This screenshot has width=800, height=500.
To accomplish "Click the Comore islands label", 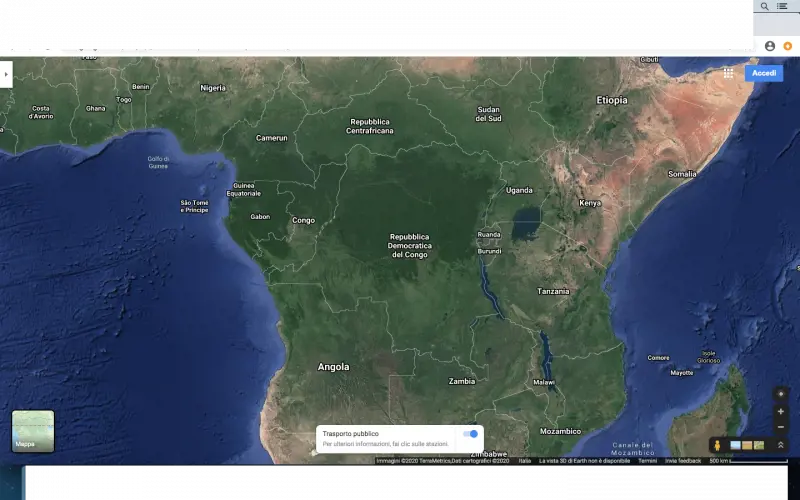I will [x=658, y=358].
